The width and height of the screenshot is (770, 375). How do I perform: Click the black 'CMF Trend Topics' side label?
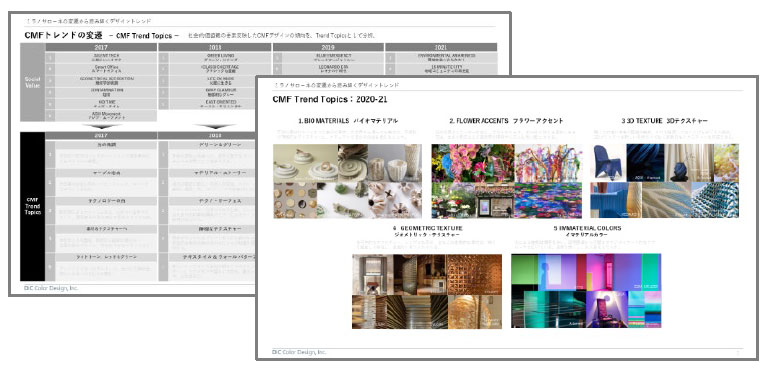(x=32, y=206)
